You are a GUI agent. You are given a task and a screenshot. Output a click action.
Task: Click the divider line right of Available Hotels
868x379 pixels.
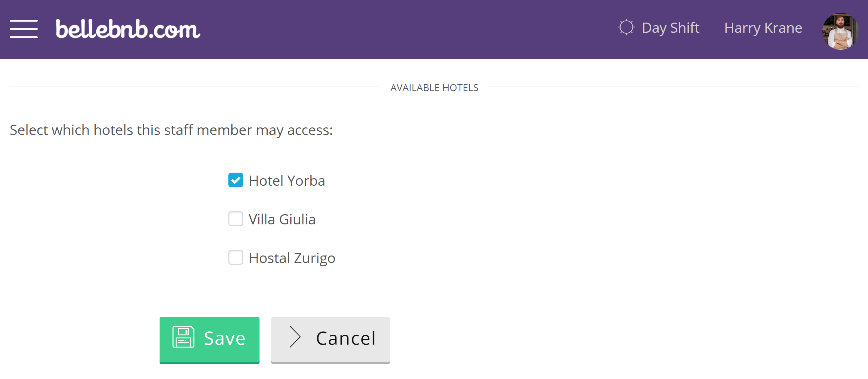(x=674, y=87)
